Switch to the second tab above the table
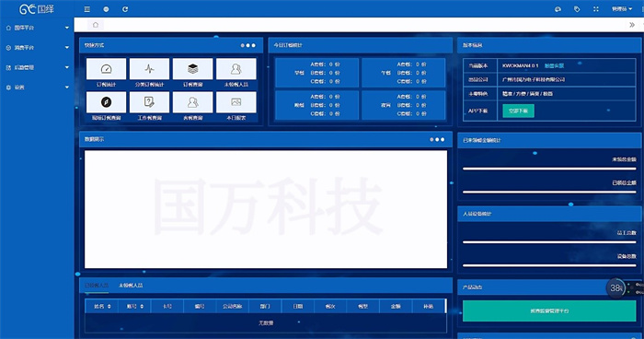The width and height of the screenshot is (644, 339). (131, 285)
